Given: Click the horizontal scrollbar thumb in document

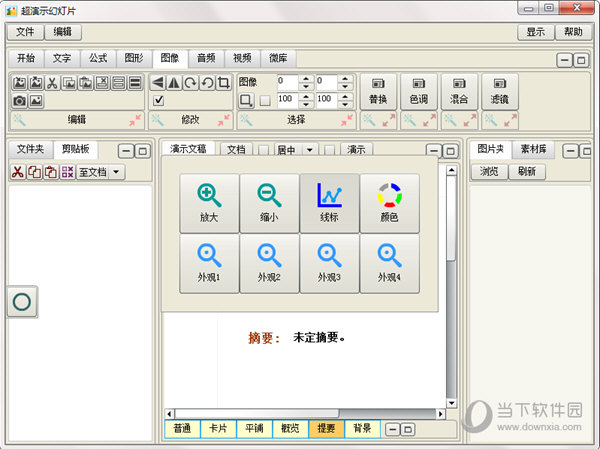Looking at the screenshot, I should tap(257, 414).
